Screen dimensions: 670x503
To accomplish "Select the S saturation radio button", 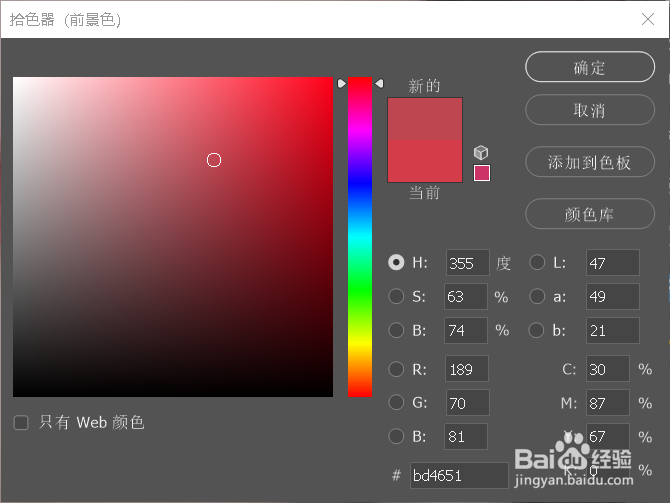I will point(396,296).
